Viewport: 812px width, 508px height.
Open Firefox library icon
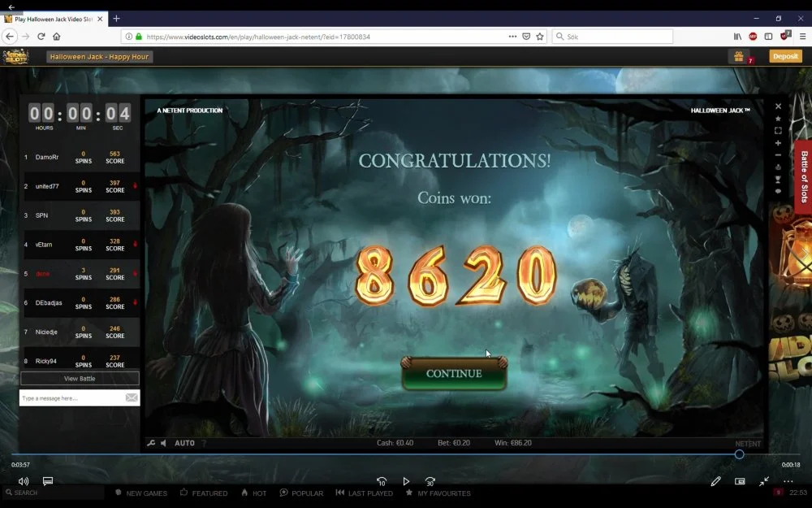pyautogui.click(x=737, y=37)
